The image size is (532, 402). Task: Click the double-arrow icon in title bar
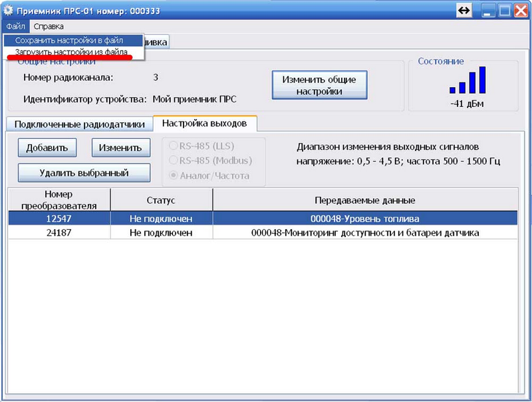464,11
